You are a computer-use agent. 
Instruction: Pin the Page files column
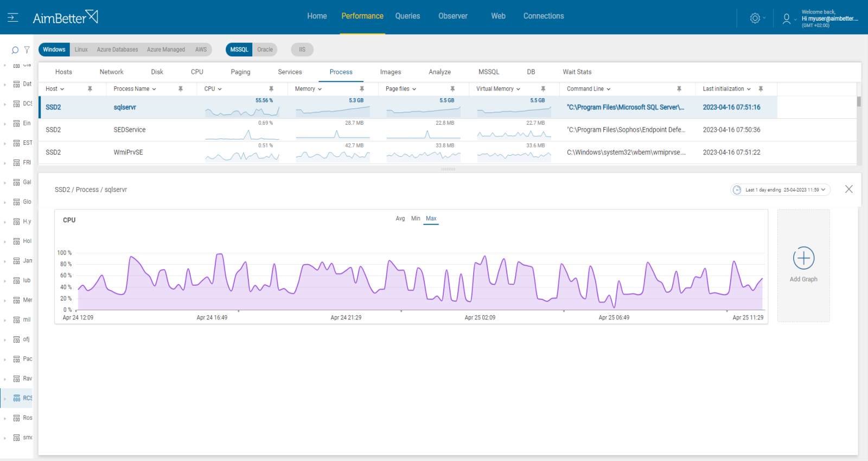click(x=452, y=89)
